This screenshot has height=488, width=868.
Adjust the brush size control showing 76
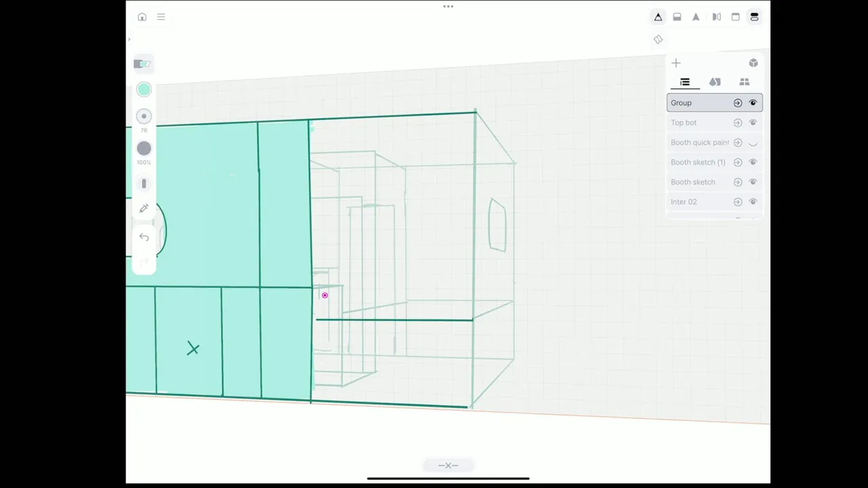click(144, 117)
